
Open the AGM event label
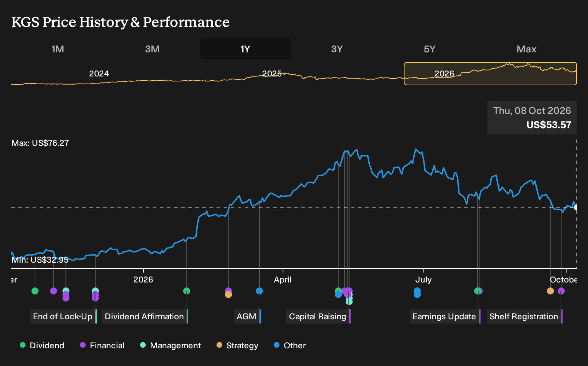click(x=247, y=316)
